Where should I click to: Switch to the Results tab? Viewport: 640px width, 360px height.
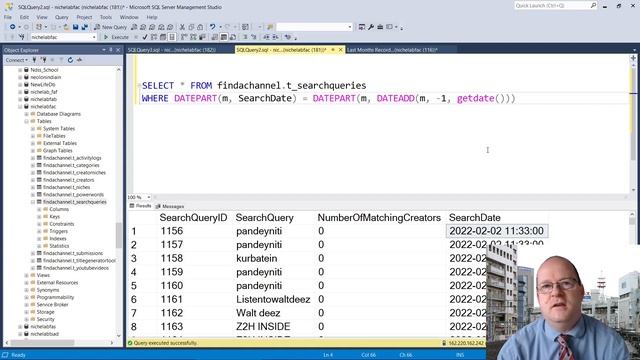tap(140, 206)
